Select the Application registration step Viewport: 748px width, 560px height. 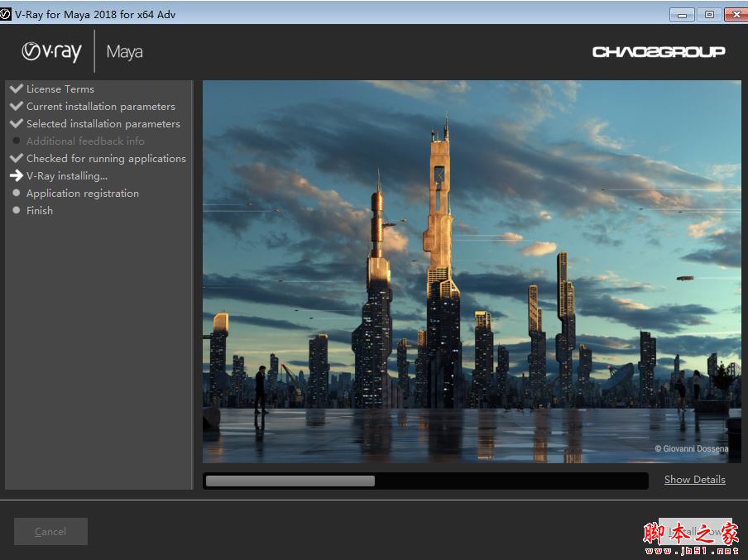click(83, 194)
